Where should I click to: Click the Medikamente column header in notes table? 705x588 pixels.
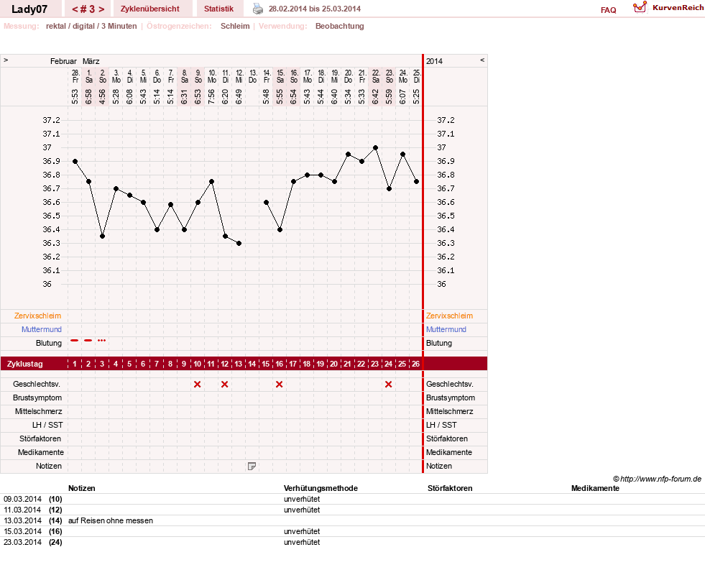tap(595, 488)
